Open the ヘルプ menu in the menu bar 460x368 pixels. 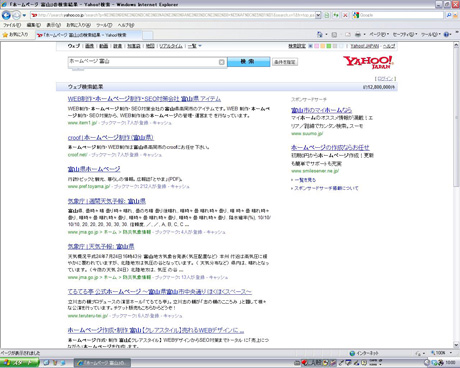[126, 25]
